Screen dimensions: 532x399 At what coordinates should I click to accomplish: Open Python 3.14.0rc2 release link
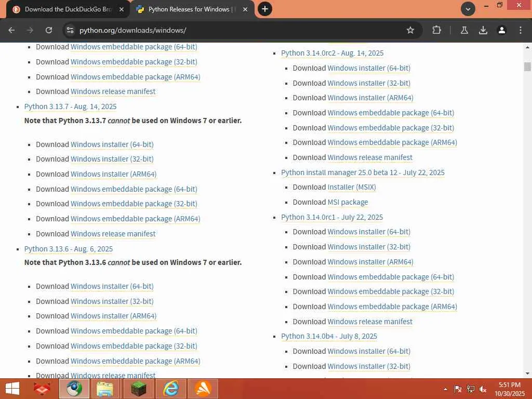click(332, 54)
